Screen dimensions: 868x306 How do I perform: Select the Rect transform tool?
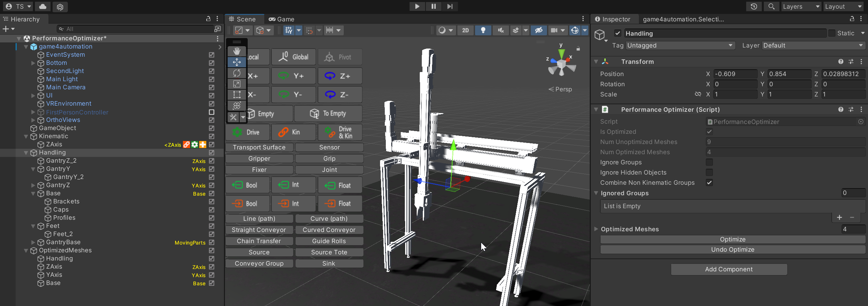click(x=237, y=95)
